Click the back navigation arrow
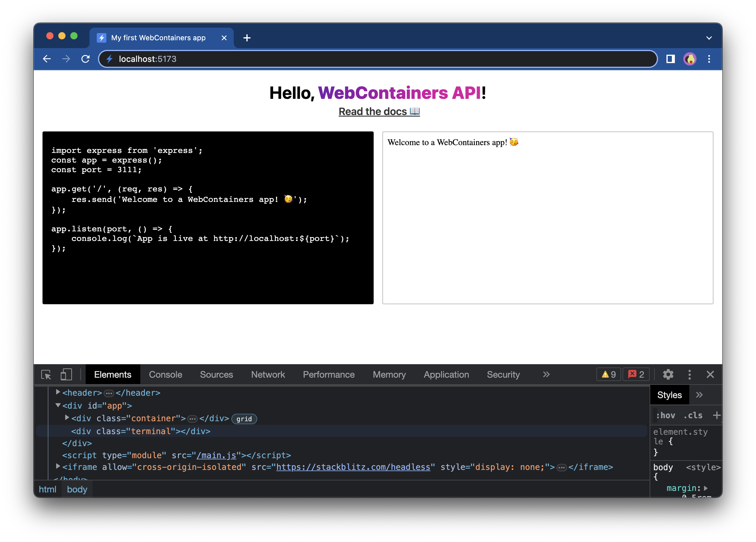756x542 pixels. click(x=47, y=59)
